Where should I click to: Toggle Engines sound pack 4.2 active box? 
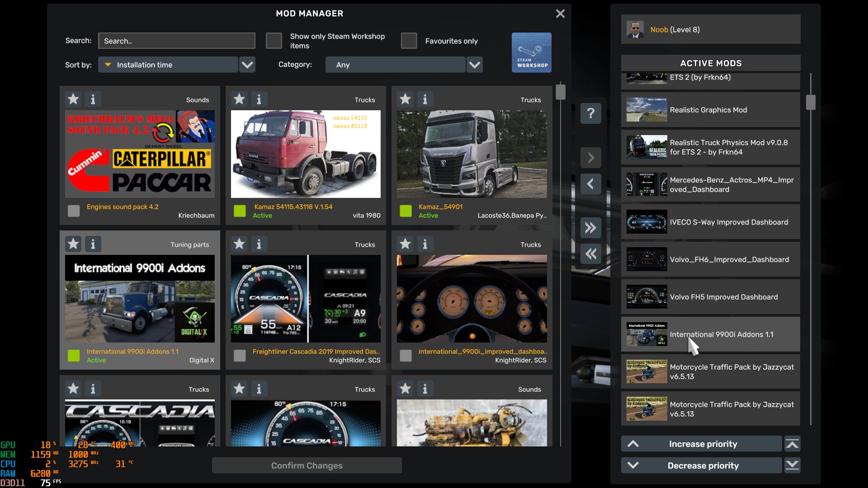(74, 211)
